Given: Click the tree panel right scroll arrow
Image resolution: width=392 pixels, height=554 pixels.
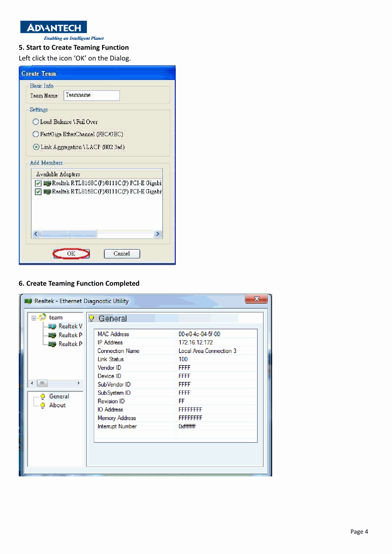Looking at the screenshot, I should (79, 383).
